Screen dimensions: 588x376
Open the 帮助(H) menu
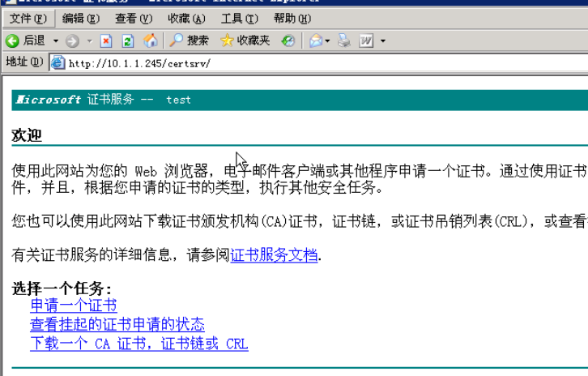[292, 19]
